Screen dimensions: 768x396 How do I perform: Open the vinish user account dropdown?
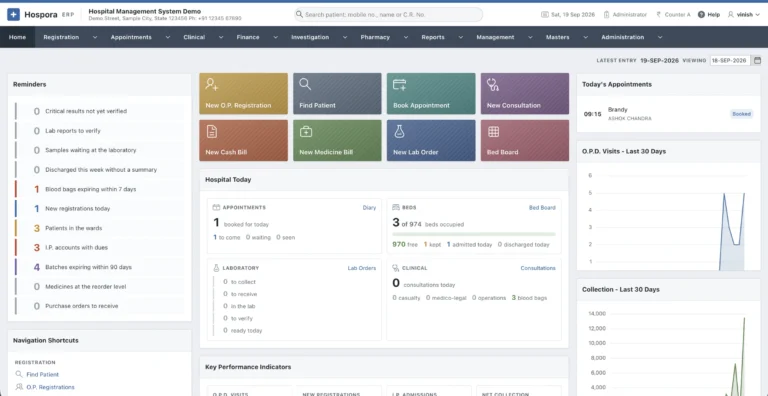tap(744, 15)
